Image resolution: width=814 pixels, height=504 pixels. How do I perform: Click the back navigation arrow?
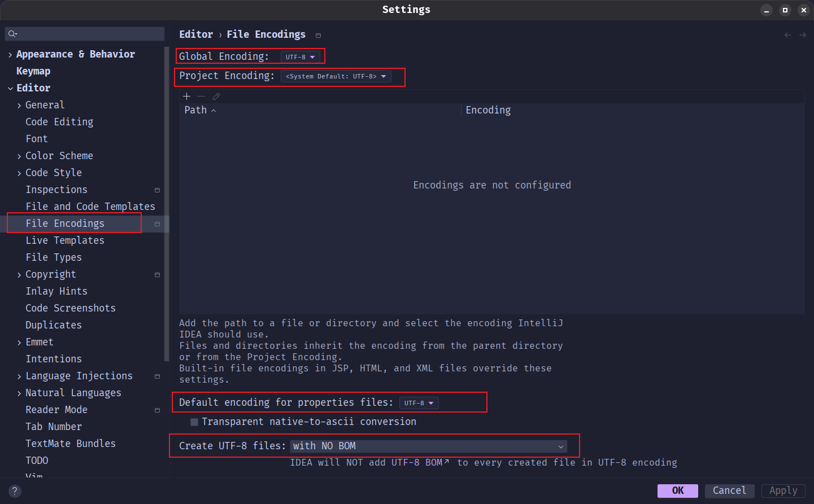coord(788,35)
